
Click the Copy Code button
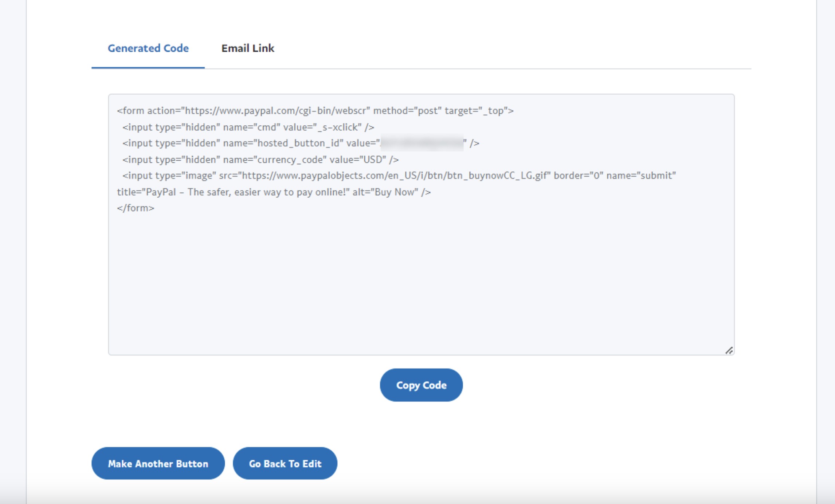(x=421, y=385)
